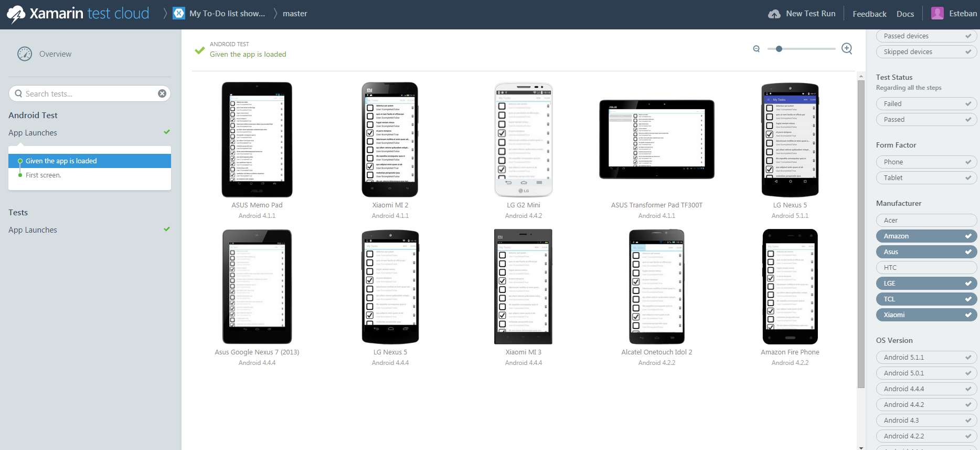Image resolution: width=980 pixels, height=450 pixels.
Task: Enable the HTC manufacturer filter
Action: [x=926, y=268]
